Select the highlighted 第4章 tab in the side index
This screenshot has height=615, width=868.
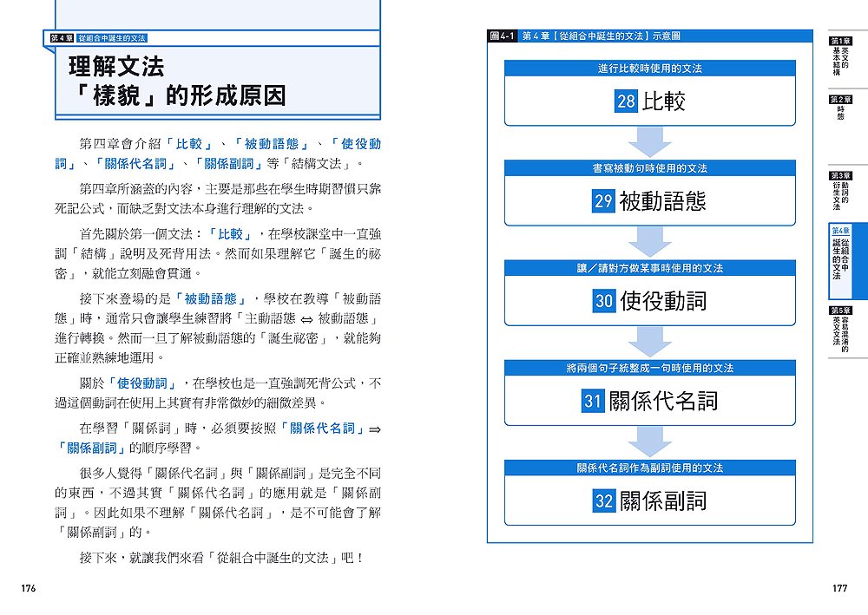point(840,252)
